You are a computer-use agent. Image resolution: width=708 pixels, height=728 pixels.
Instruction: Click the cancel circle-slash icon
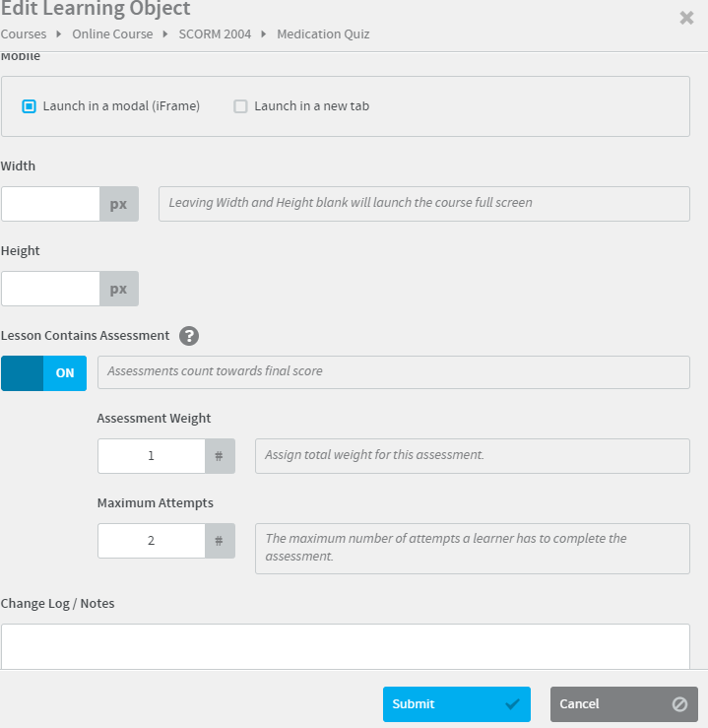coord(679,704)
